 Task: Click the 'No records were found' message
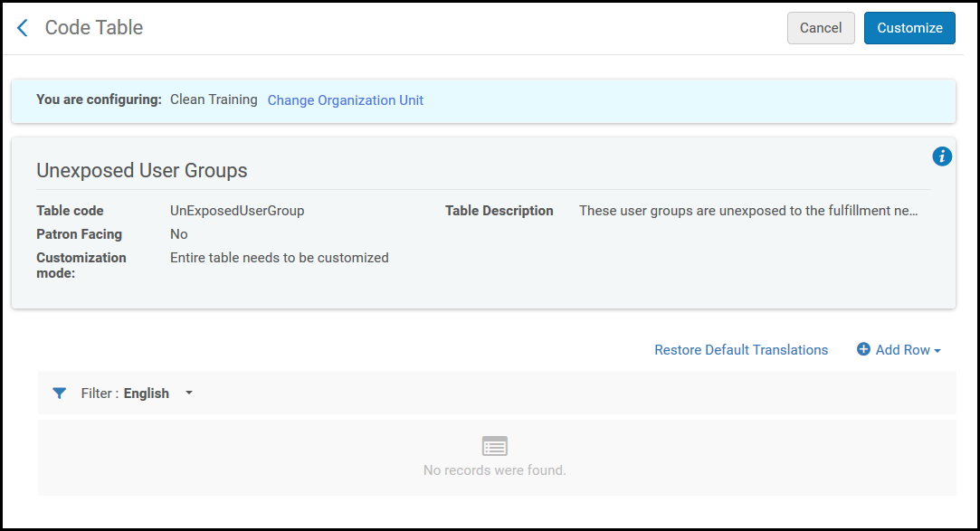coord(495,470)
